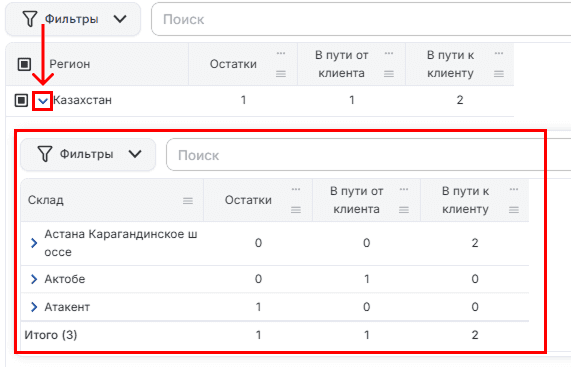Click the Итого (3) totals label
This screenshot has width=571, height=367.
tap(51, 335)
